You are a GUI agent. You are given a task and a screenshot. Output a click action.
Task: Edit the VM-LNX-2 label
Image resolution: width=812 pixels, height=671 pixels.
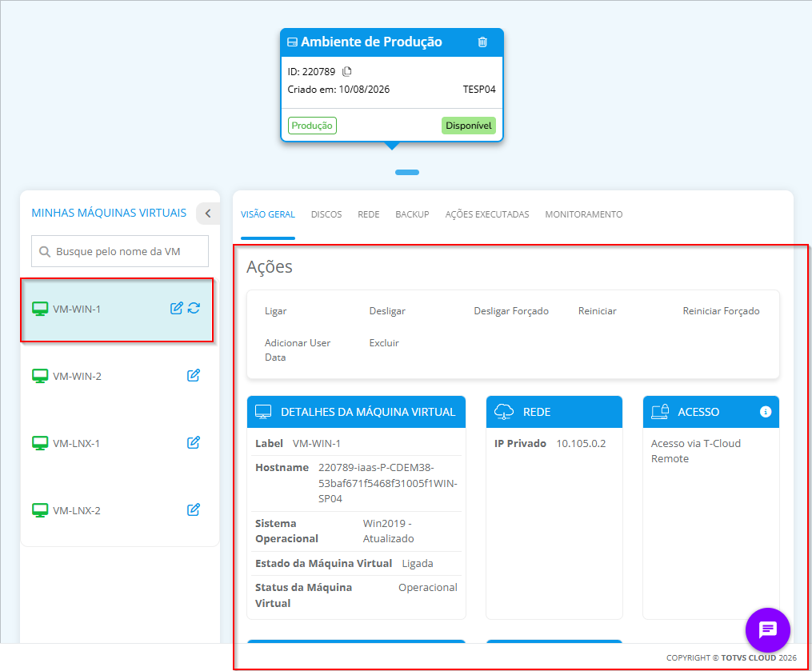point(193,510)
